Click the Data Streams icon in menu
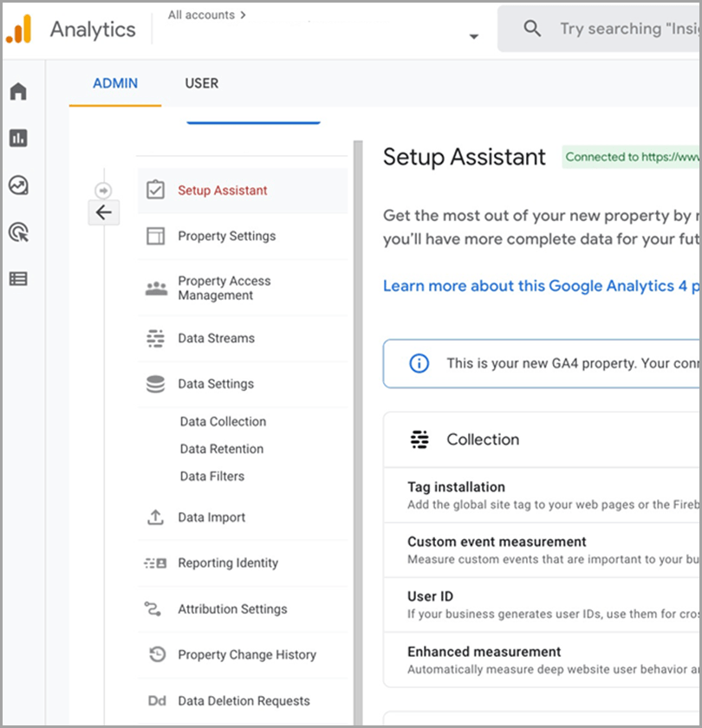The width and height of the screenshot is (702, 728). [x=155, y=339]
